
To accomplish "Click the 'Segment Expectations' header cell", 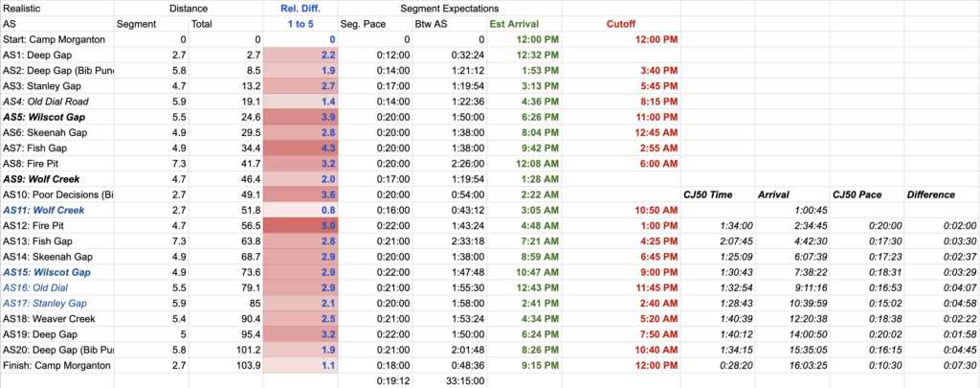I will pyautogui.click(x=450, y=9).
